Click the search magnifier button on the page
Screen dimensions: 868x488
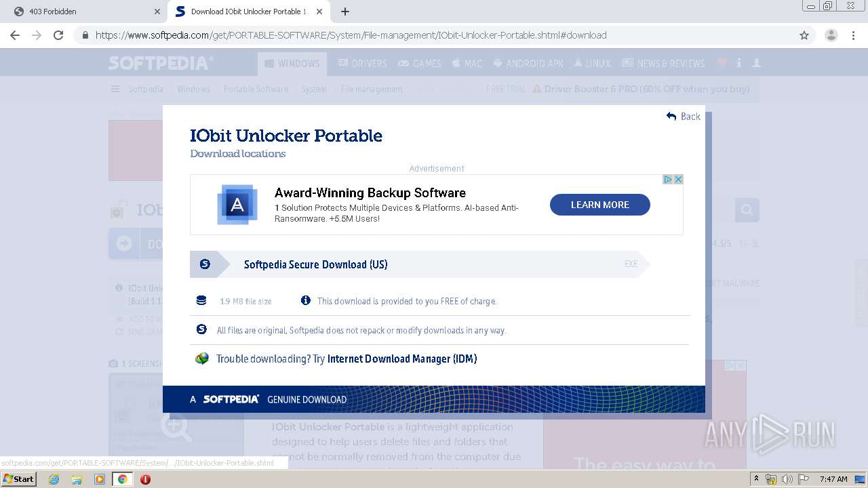747,210
